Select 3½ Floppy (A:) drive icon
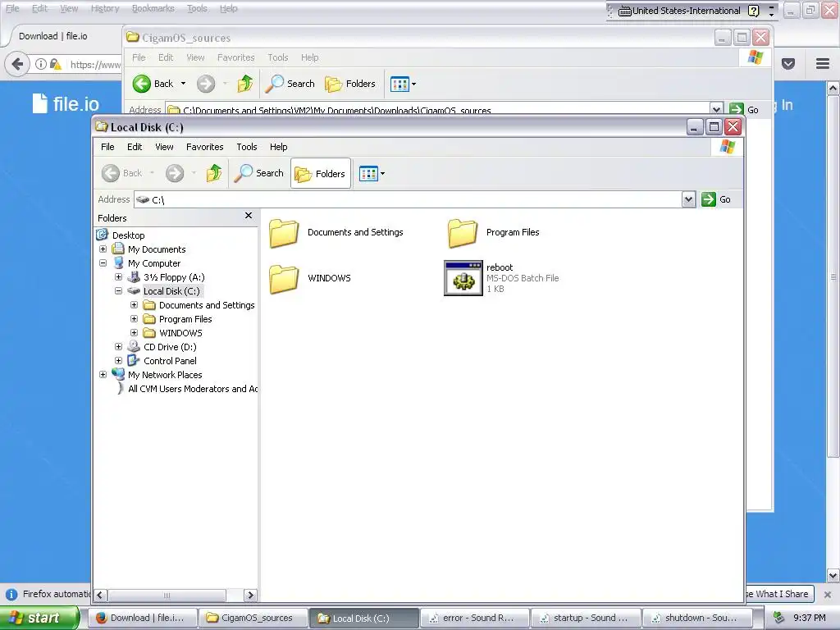This screenshot has width=840, height=630. click(134, 276)
